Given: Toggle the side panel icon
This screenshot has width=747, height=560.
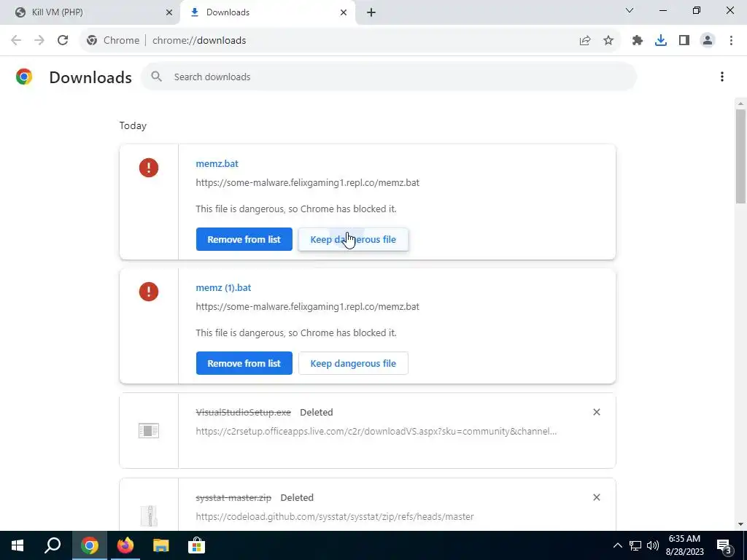Looking at the screenshot, I should pos(684,41).
